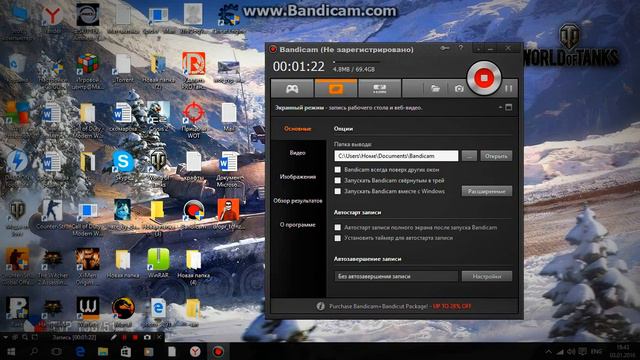Viewport: 640px width, 360px height.
Task: Open the output folder icon in Bandicam toolbar
Action: (436, 89)
